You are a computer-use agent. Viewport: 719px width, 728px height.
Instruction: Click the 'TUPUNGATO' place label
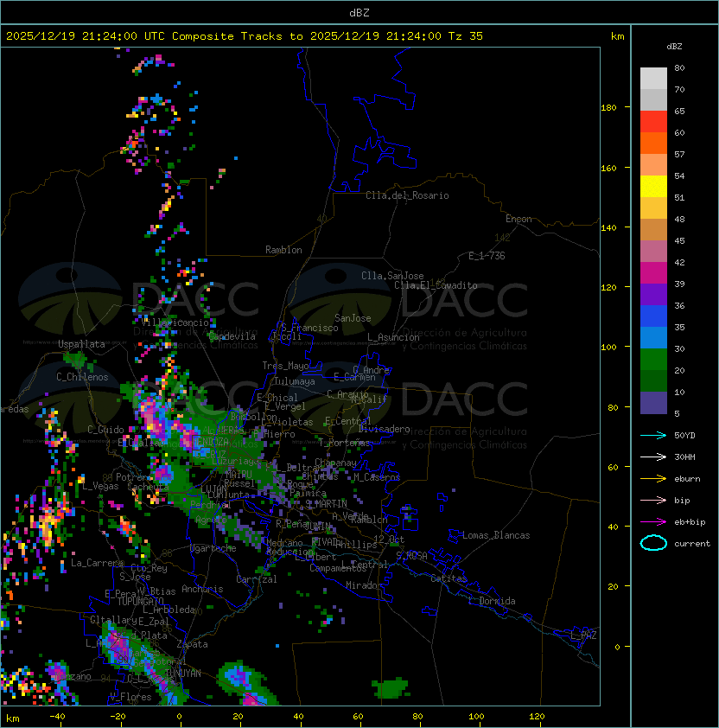140,602
